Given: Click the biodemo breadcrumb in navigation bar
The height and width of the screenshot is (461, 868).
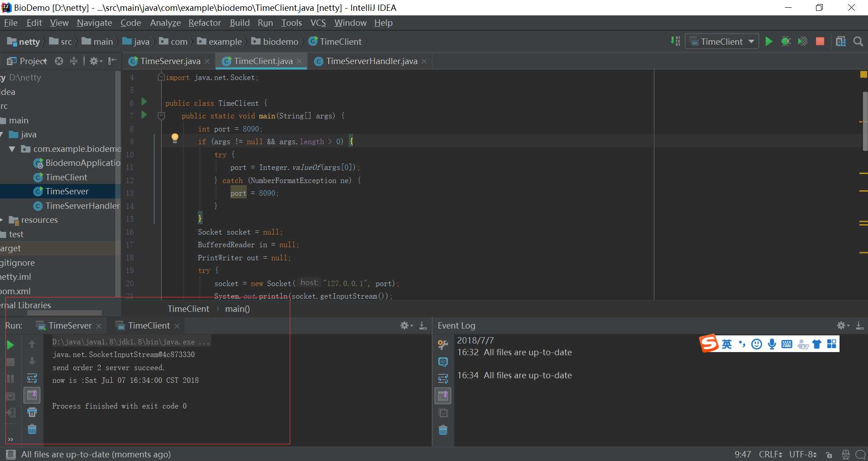Looking at the screenshot, I should click(x=275, y=42).
